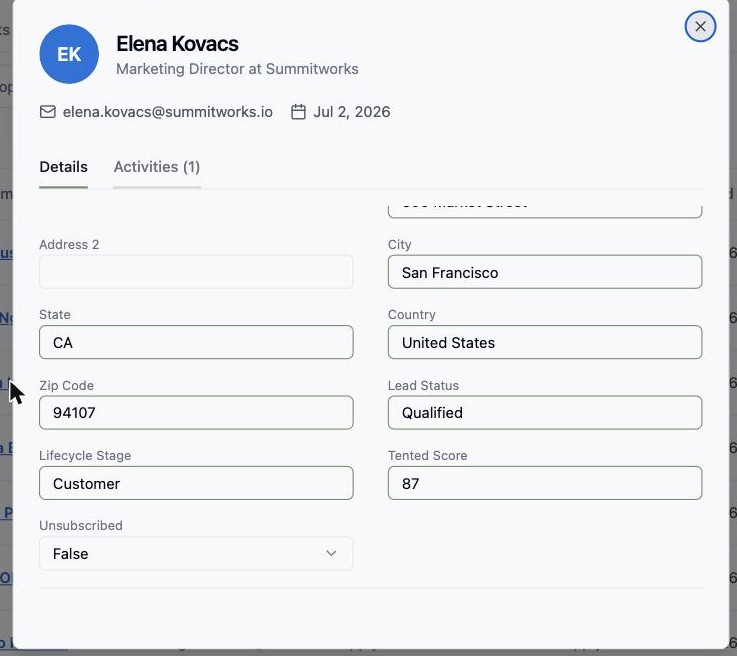Image resolution: width=737 pixels, height=656 pixels.
Task: Close the Elena Kovacs contact dialog
Action: (x=700, y=26)
